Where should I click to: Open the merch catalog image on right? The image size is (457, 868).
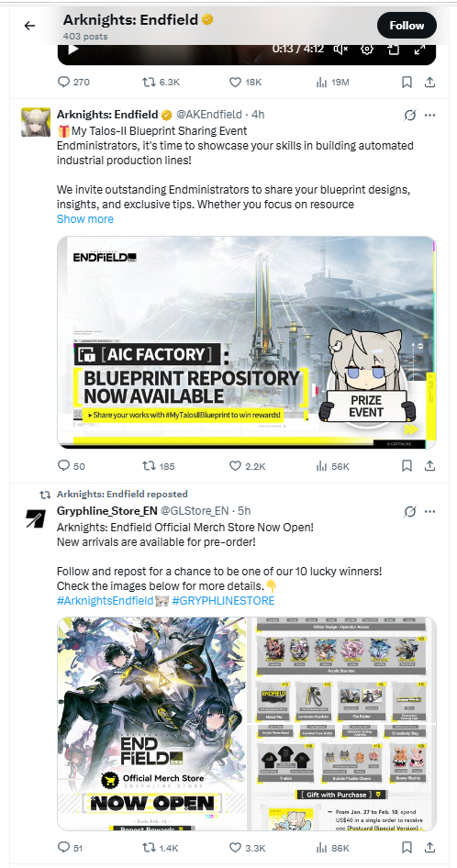(342, 724)
